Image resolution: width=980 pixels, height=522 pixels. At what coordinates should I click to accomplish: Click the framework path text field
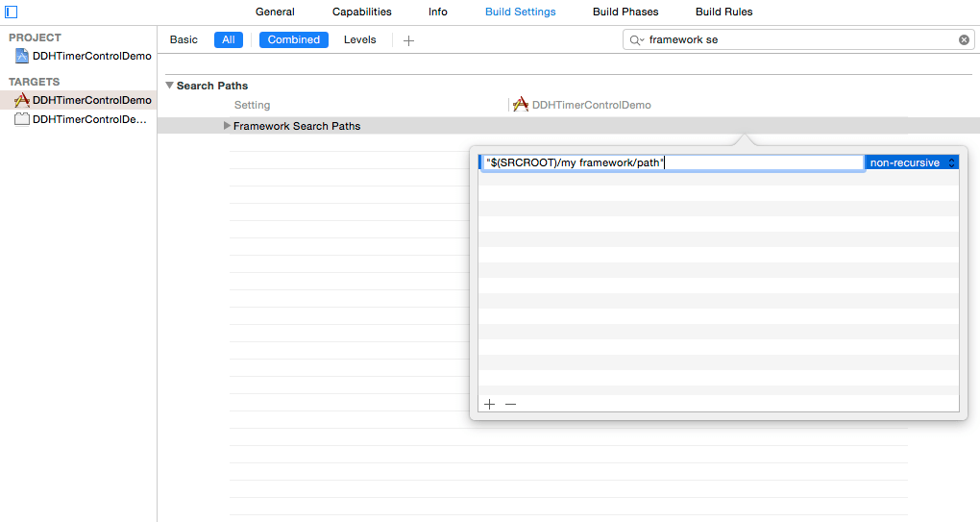pyautogui.click(x=674, y=162)
